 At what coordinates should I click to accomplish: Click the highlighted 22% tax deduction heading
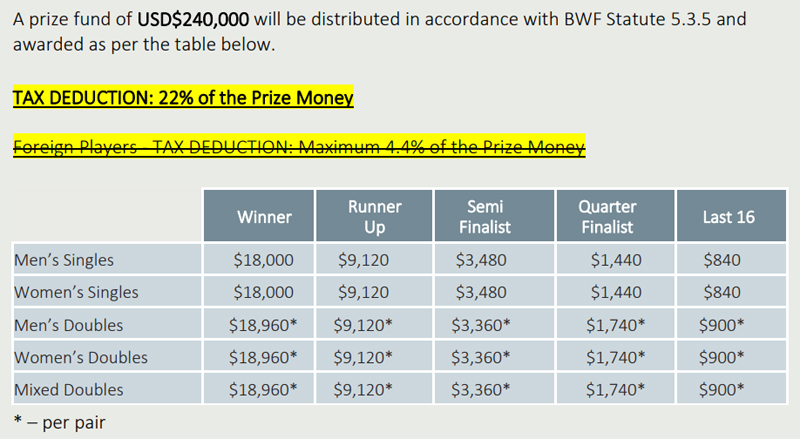pos(183,99)
